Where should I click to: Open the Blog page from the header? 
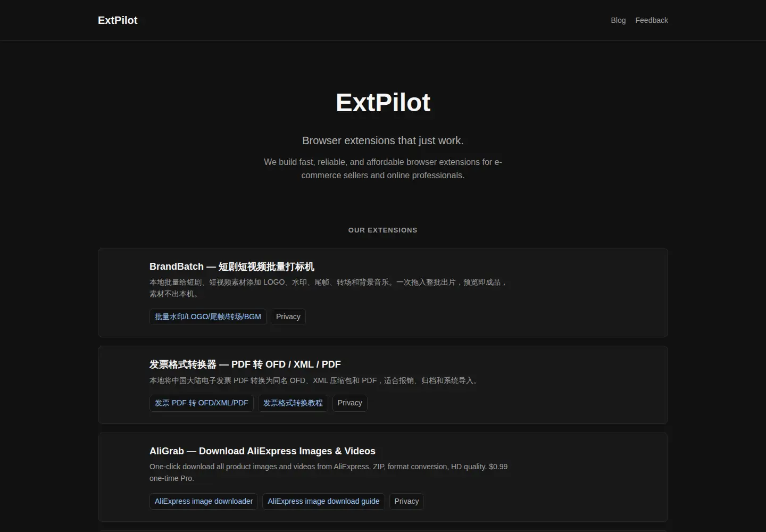[618, 20]
